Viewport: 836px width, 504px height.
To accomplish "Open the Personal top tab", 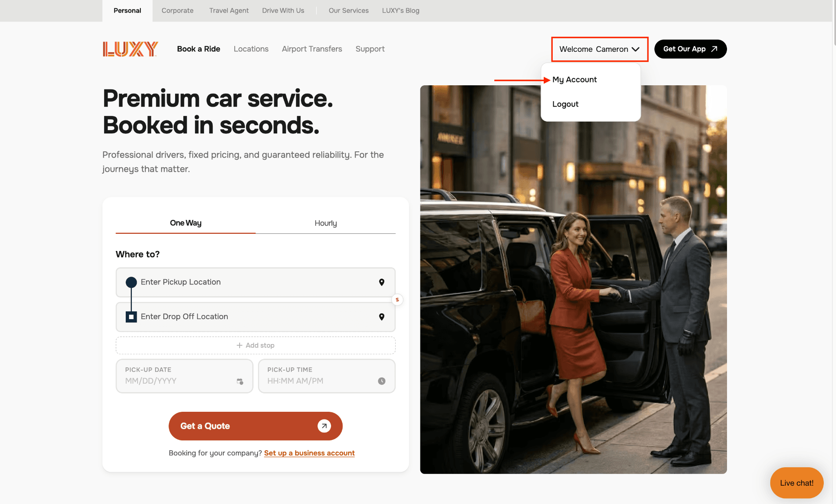I will tap(127, 11).
